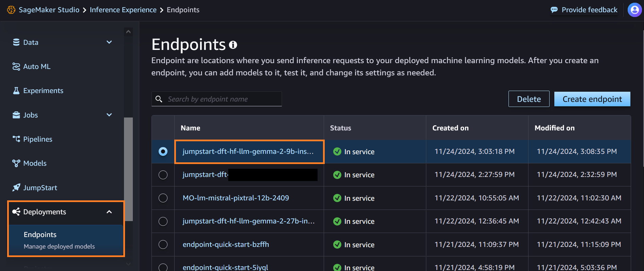Collapse the Deployments section chevron
Viewport: 644px width, 271px height.
(109, 212)
